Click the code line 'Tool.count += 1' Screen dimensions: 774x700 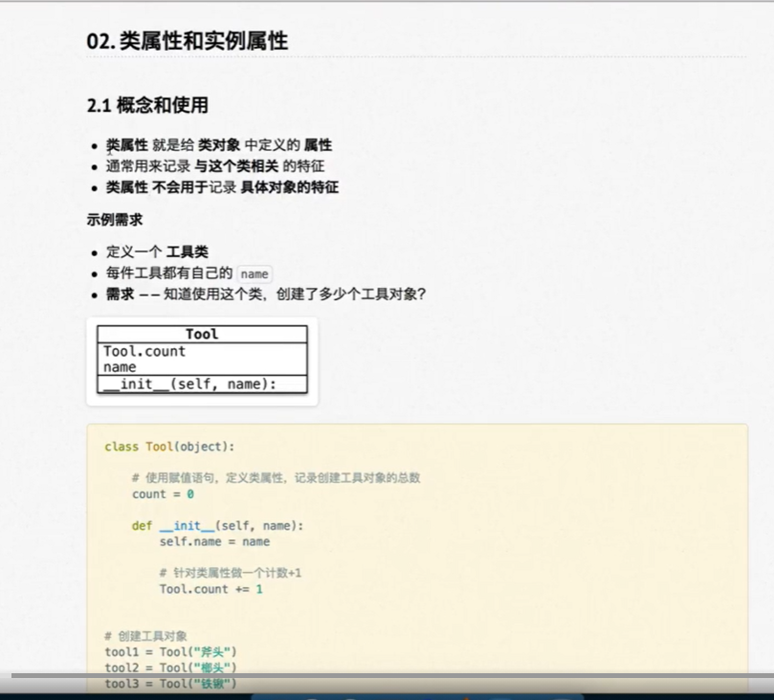[211, 589]
